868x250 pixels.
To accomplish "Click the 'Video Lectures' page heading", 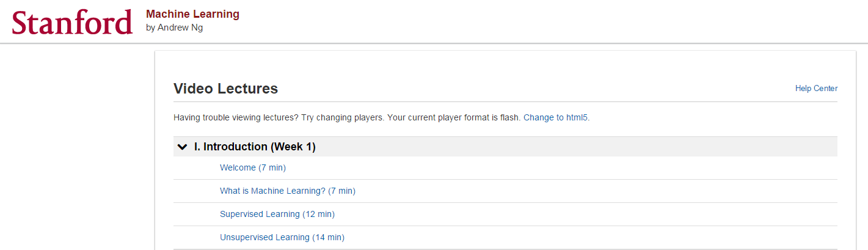I will [x=225, y=89].
